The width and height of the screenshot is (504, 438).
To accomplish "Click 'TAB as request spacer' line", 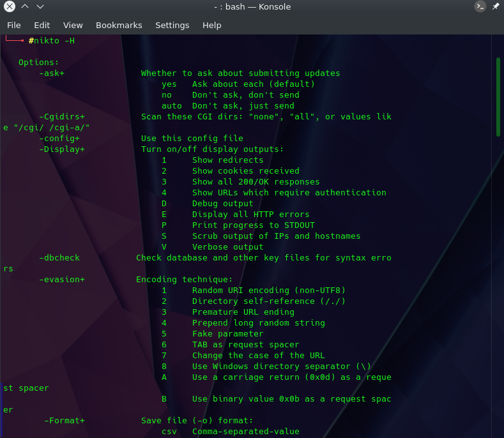I will 246,345.
